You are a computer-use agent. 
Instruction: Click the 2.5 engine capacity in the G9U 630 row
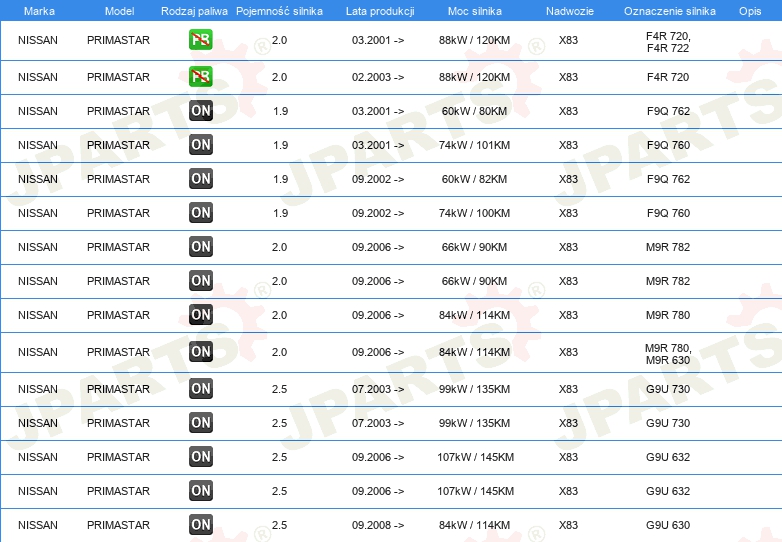(279, 525)
